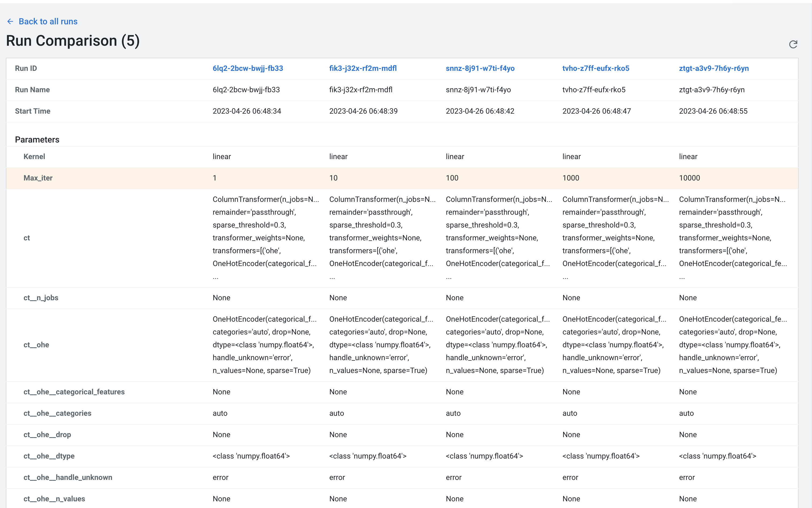Click Max_iter value 100 cell
812x508 pixels.
point(452,178)
